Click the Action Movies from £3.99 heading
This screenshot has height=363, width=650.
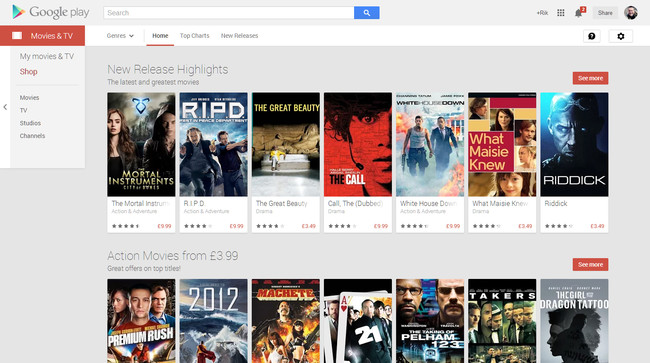pos(172,256)
